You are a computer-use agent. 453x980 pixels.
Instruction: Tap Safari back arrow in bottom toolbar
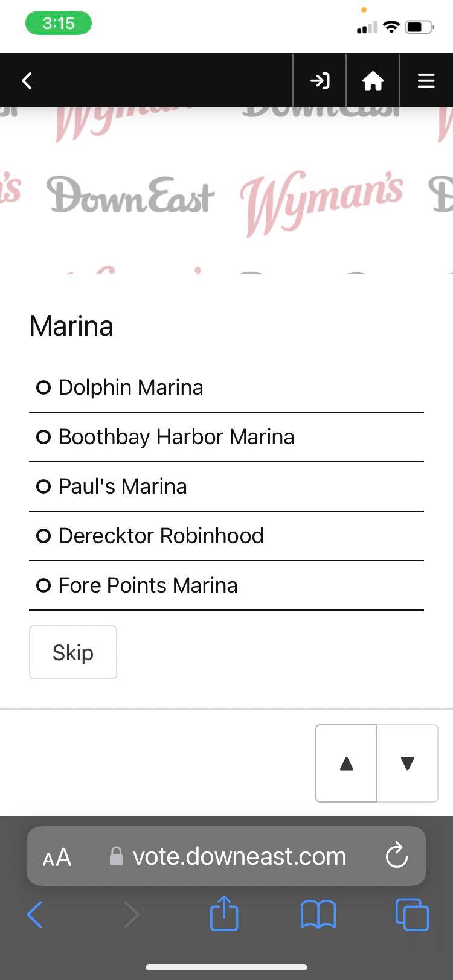pos(34,915)
